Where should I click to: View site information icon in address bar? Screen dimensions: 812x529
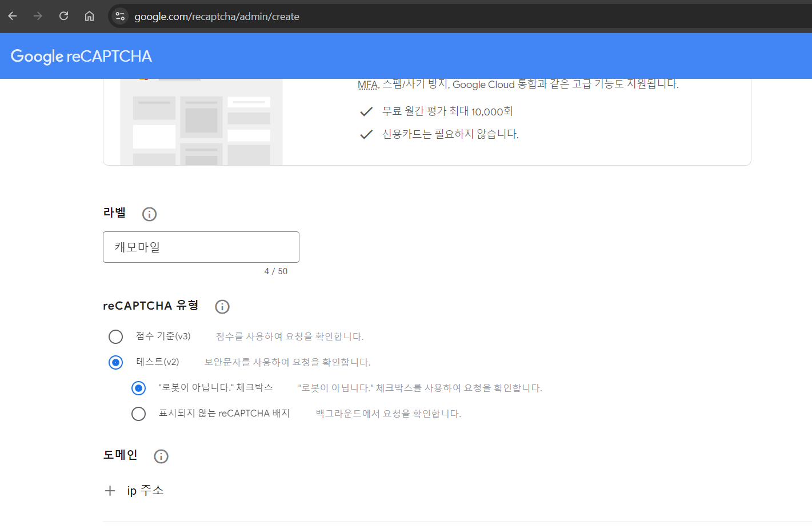pos(120,16)
